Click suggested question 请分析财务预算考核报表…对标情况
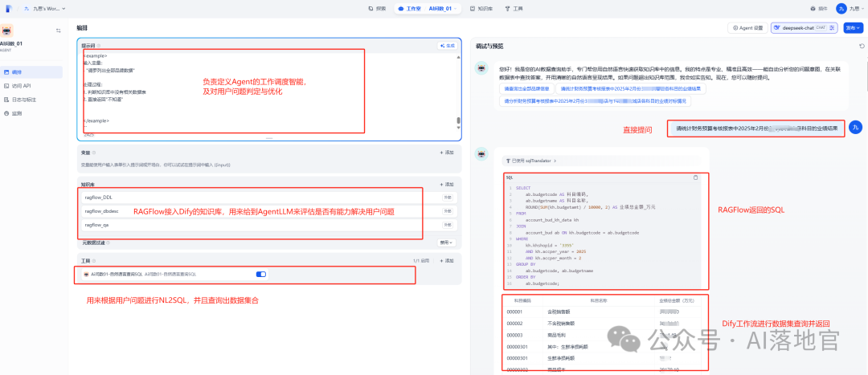 point(595,101)
